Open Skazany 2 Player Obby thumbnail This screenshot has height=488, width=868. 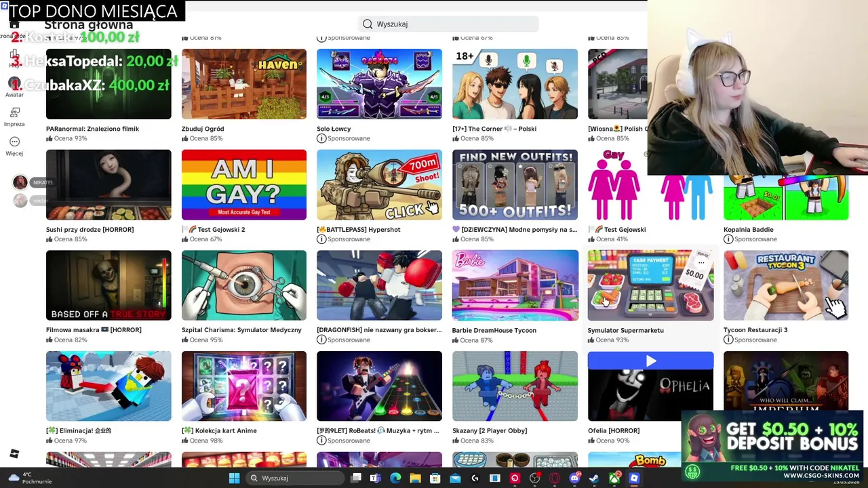(x=515, y=386)
